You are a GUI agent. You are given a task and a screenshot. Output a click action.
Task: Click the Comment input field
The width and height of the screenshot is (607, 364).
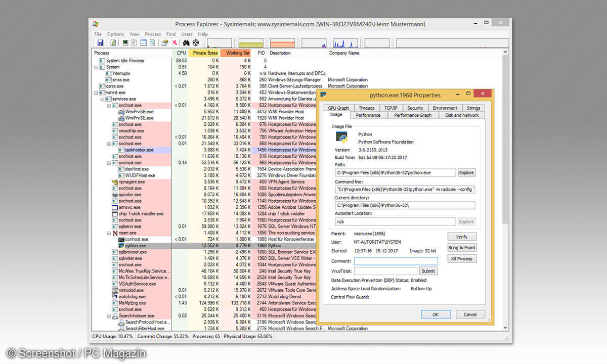coord(396,261)
